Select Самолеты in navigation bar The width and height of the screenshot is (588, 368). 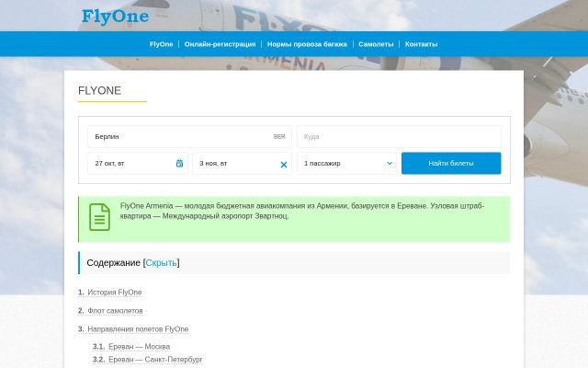coord(376,44)
